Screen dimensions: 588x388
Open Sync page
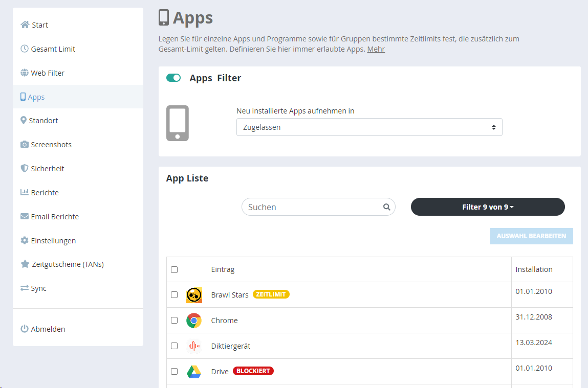[78, 288]
